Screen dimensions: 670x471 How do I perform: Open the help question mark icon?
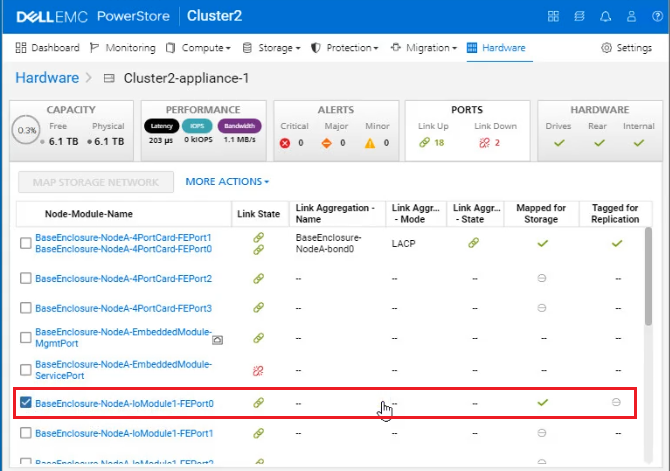pyautogui.click(x=657, y=16)
